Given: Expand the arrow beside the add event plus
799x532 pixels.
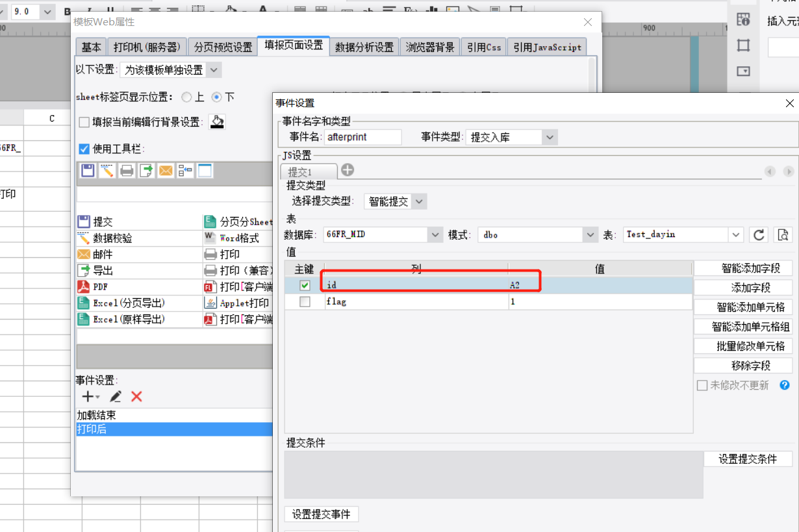Looking at the screenshot, I should (98, 397).
